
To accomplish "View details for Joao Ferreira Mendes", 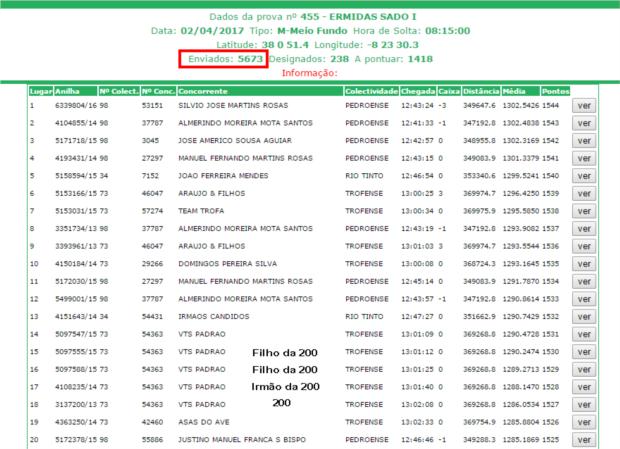I will click(585, 175).
